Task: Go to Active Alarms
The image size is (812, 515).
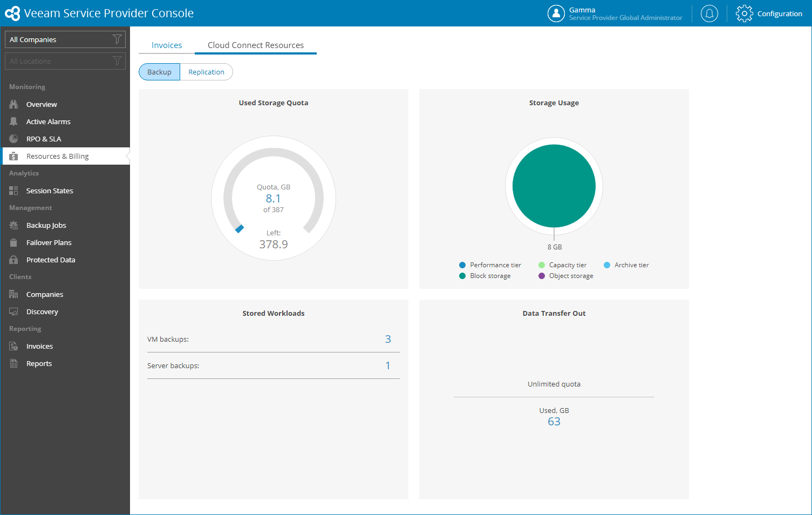Action: click(x=65, y=121)
